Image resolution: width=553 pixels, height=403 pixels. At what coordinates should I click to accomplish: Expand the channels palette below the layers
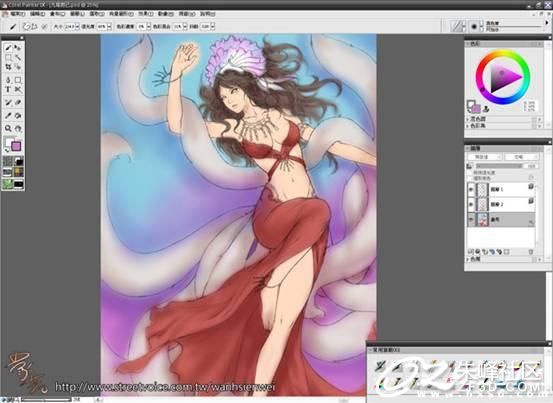468,259
